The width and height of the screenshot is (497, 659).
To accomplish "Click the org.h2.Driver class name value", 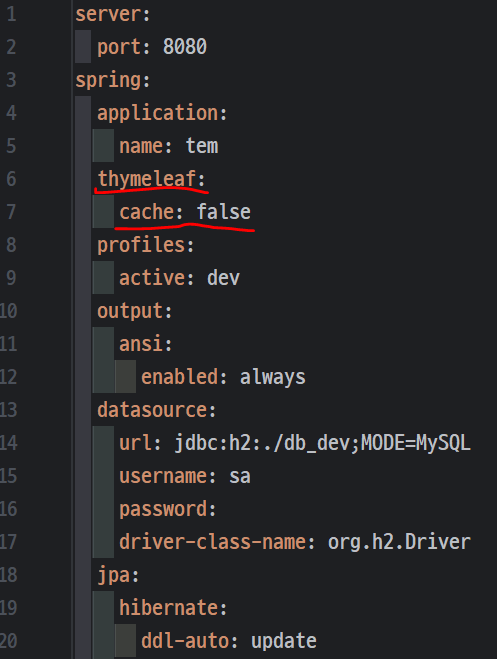I will click(x=399, y=542).
